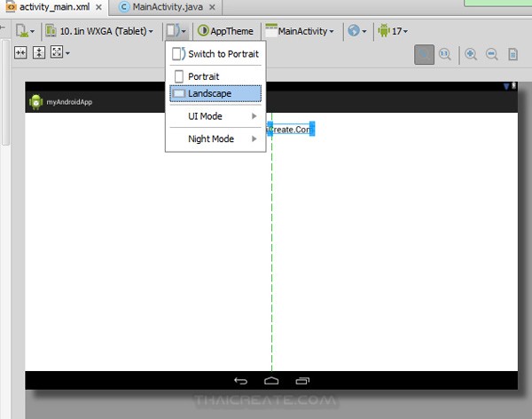Select Landscape orientation from menu

(215, 93)
